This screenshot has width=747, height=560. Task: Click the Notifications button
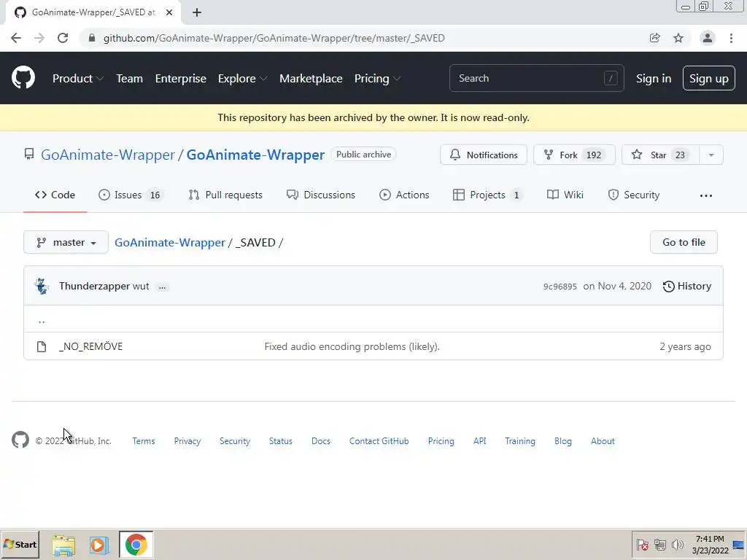pos(483,155)
